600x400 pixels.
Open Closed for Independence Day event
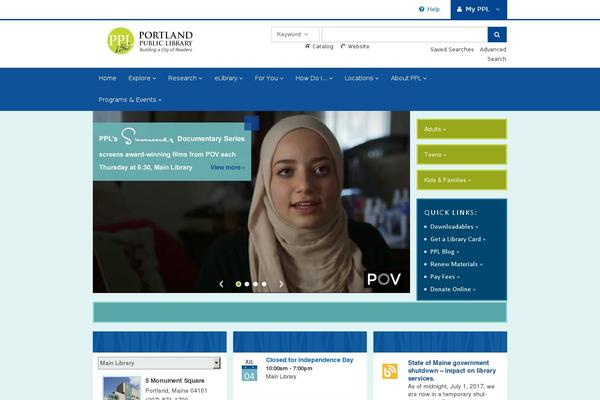(309, 360)
